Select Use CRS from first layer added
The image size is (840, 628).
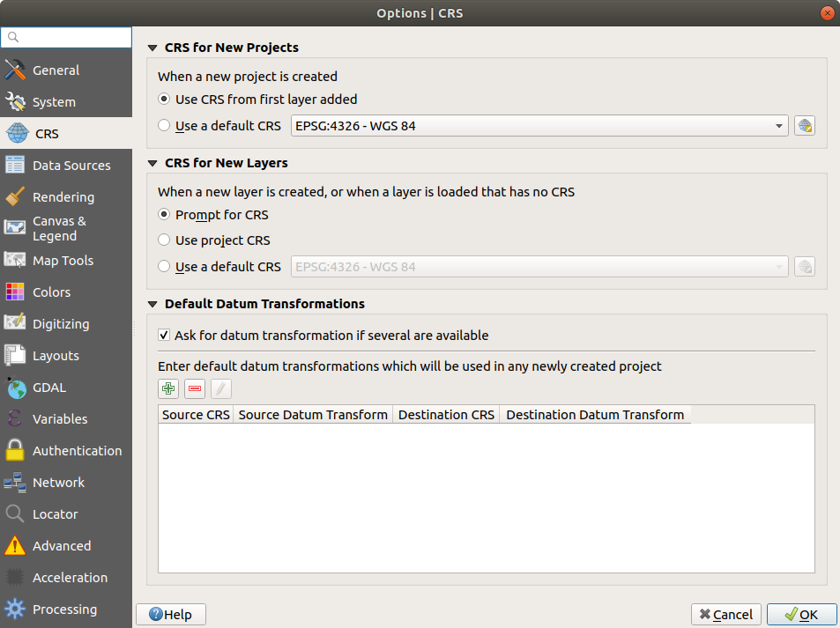coord(164,100)
